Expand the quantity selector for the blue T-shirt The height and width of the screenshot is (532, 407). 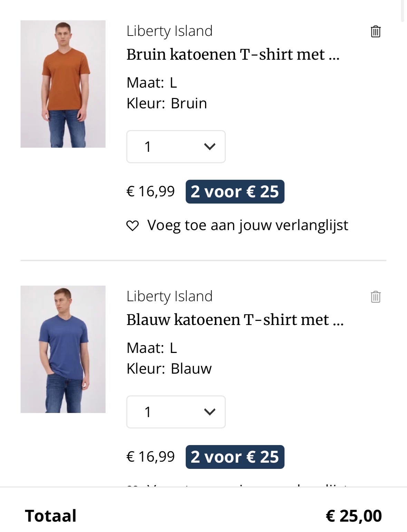click(176, 412)
